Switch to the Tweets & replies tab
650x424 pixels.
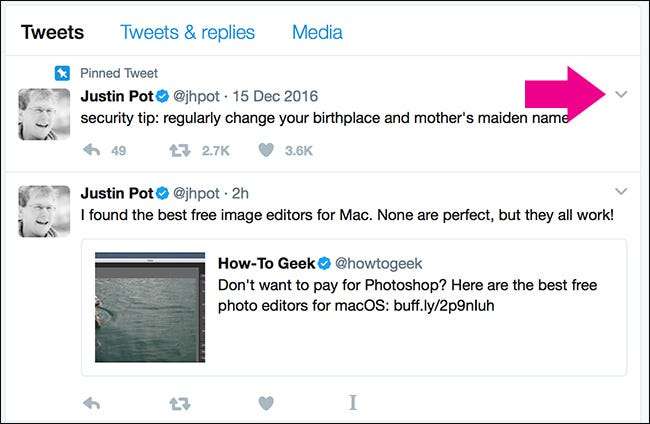click(187, 32)
